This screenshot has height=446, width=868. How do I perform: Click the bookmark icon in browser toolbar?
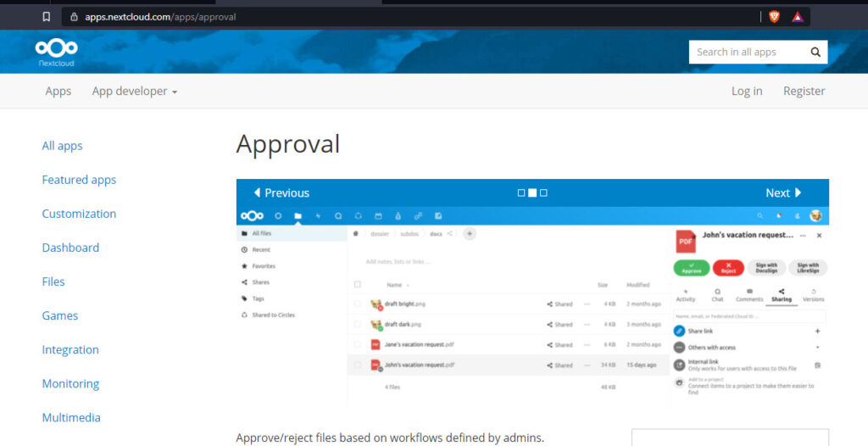[46, 16]
